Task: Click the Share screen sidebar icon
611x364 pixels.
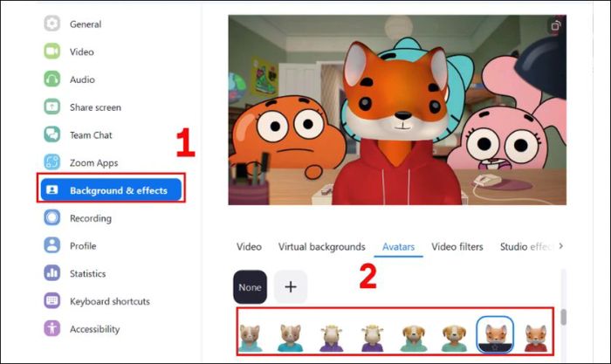Action: click(x=51, y=106)
